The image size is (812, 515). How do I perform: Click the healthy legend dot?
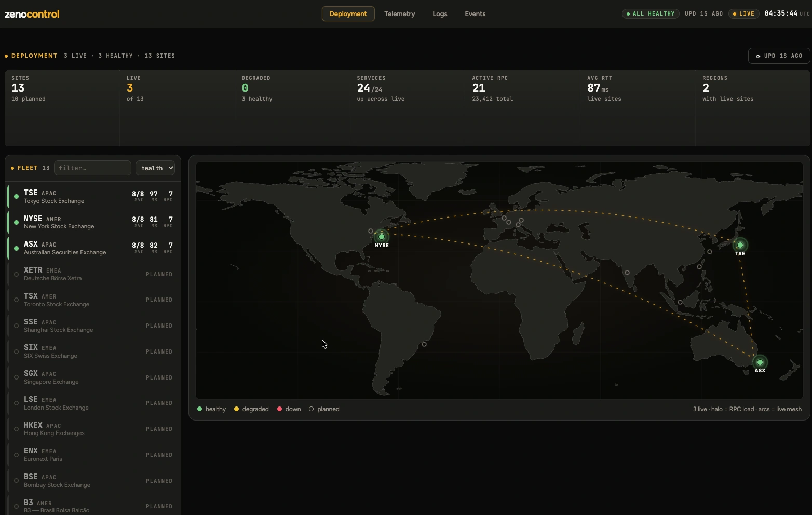(199, 409)
